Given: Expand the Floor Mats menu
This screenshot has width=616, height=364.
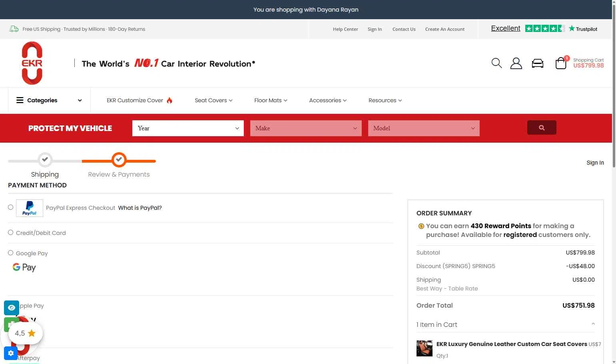Looking at the screenshot, I should pos(271,100).
